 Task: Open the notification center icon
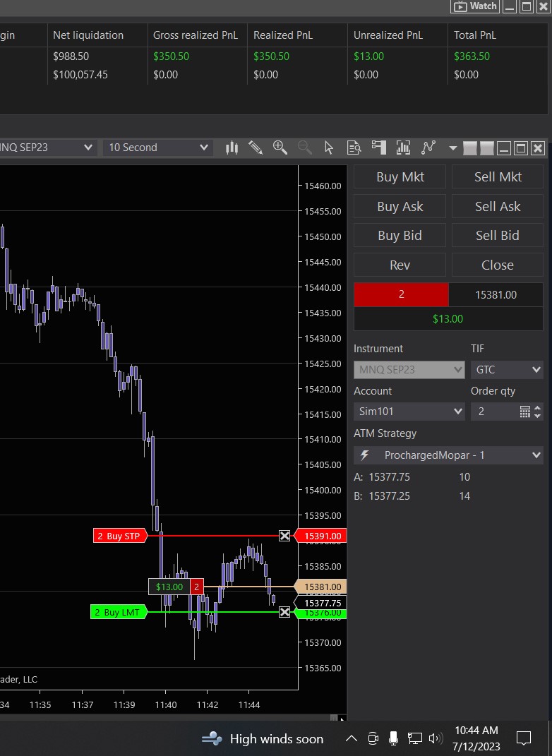tap(524, 738)
